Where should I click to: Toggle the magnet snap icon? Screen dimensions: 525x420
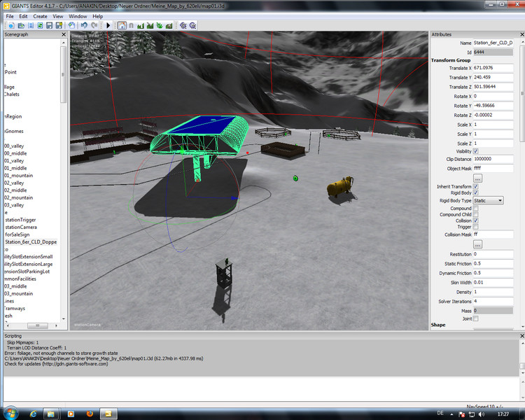[x=132, y=25]
